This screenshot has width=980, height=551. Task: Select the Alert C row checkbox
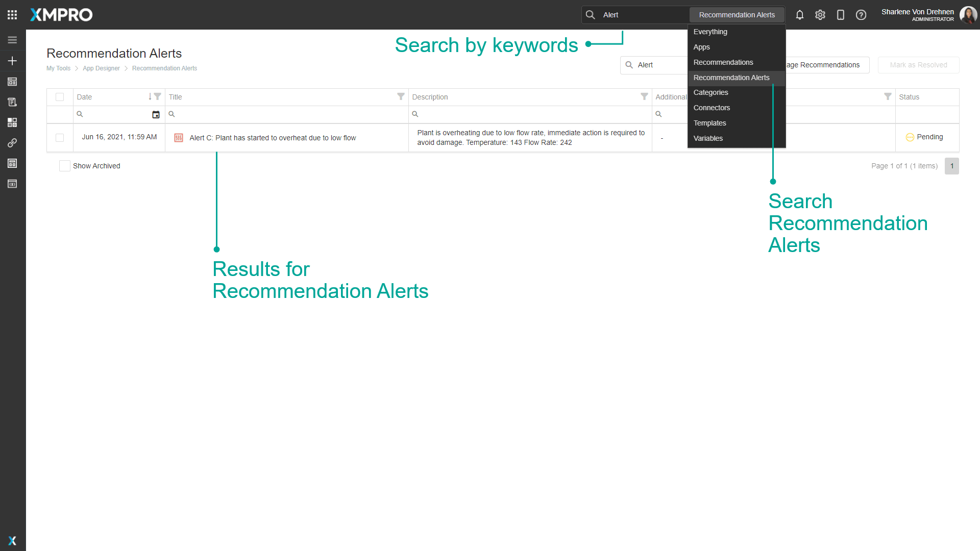[60, 138]
